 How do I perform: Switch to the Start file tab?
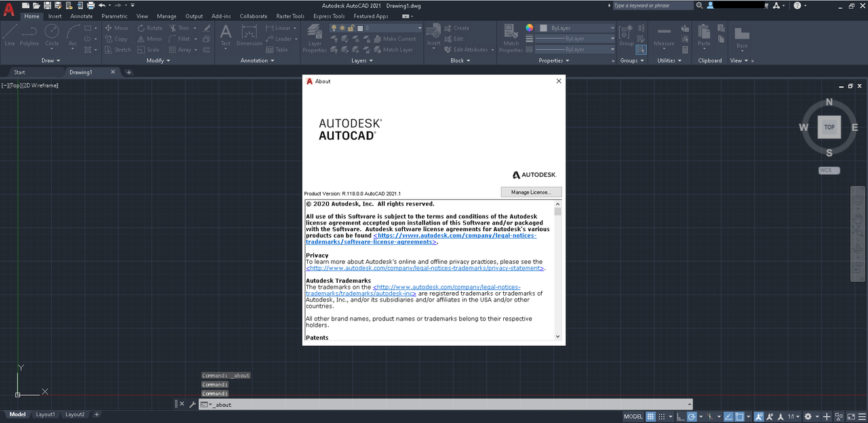pyautogui.click(x=19, y=72)
